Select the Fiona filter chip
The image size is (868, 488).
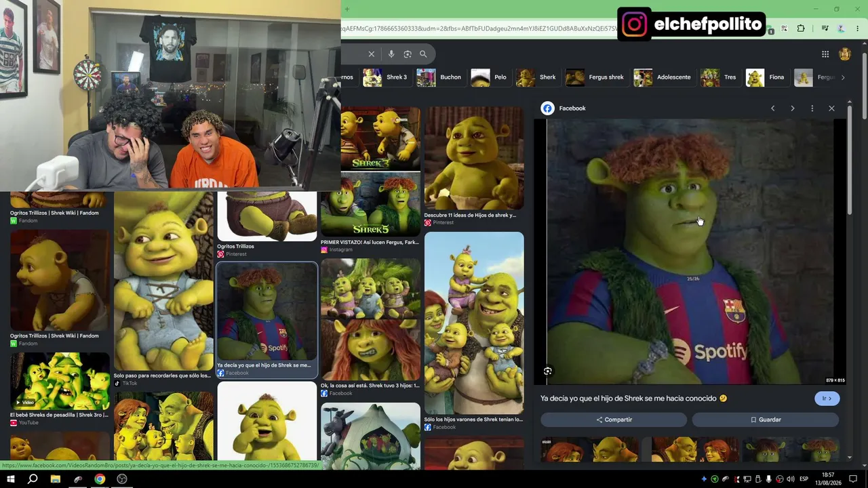pyautogui.click(x=766, y=77)
